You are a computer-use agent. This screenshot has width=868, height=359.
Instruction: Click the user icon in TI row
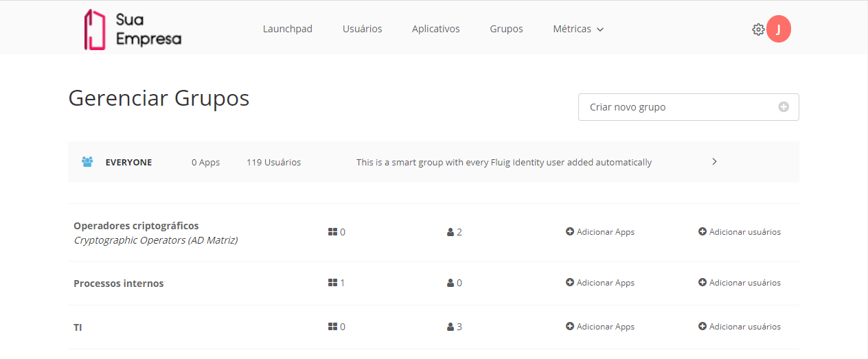pos(450,327)
